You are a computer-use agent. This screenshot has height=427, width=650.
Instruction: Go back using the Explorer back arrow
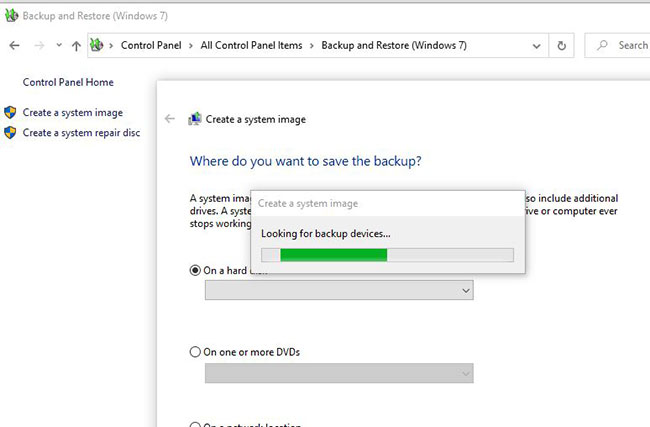(15, 45)
